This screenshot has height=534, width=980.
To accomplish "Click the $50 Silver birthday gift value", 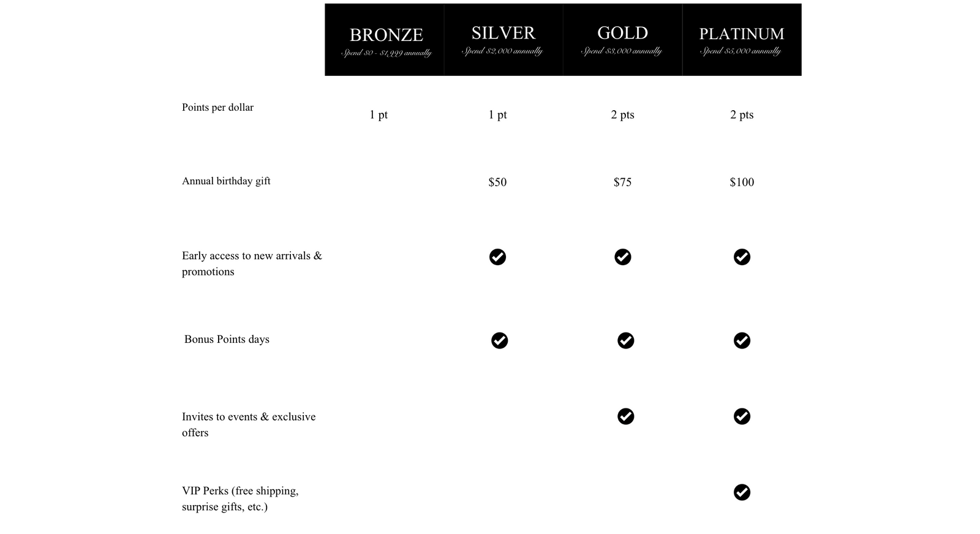I will coord(497,182).
